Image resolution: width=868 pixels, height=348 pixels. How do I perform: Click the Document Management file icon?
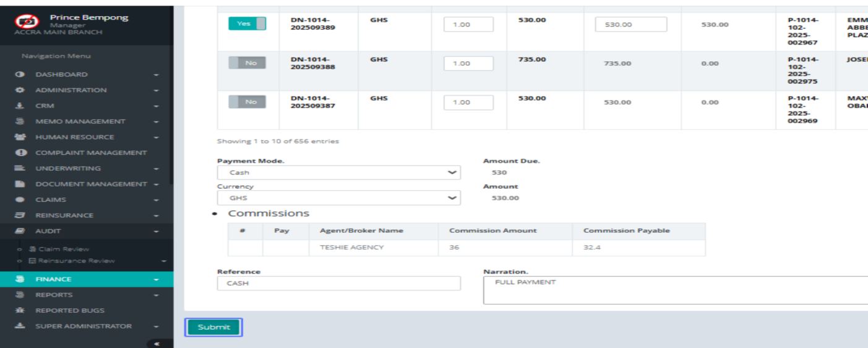tap(20, 184)
